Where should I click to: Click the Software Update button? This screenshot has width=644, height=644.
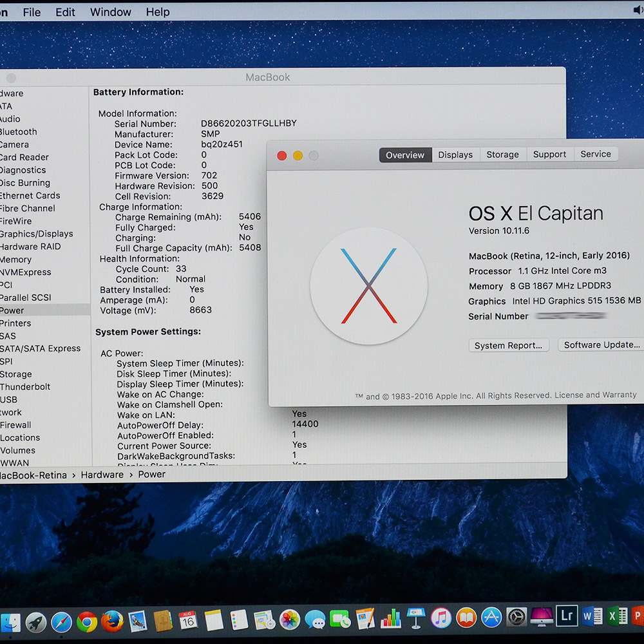[601, 345]
